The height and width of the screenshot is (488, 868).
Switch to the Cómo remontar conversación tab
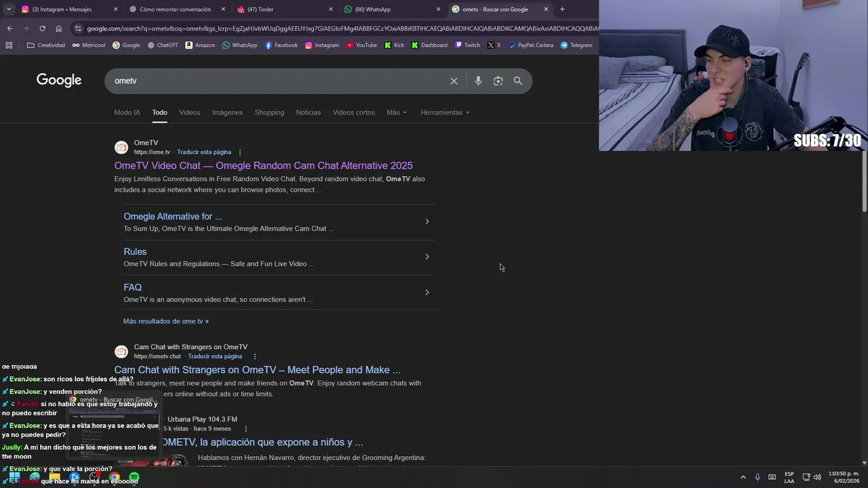(x=175, y=9)
